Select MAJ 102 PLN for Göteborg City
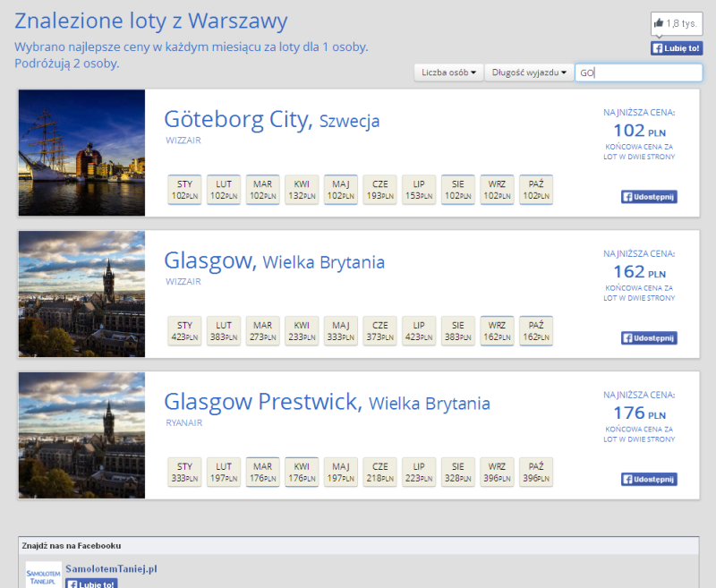The image size is (716, 588). pyautogui.click(x=341, y=190)
